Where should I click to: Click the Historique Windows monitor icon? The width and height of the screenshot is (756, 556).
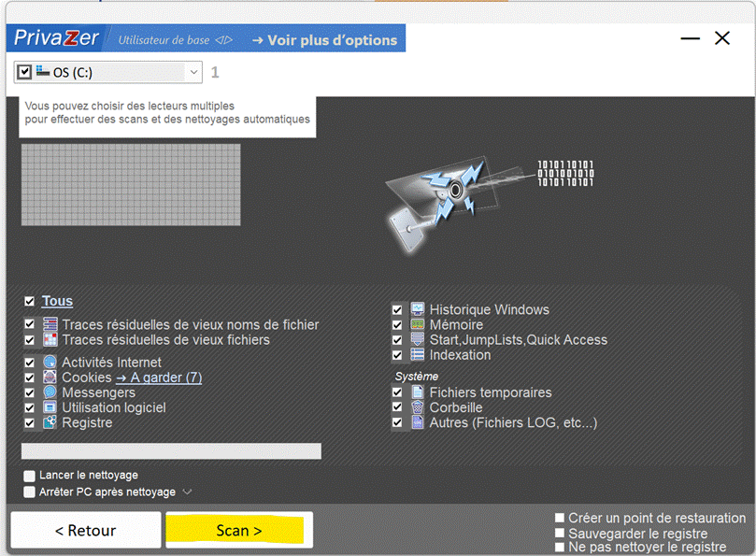[x=418, y=309]
